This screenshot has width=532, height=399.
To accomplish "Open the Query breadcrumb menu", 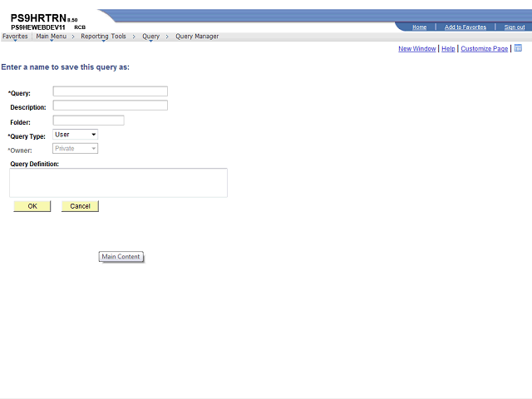I will click(x=150, y=37).
